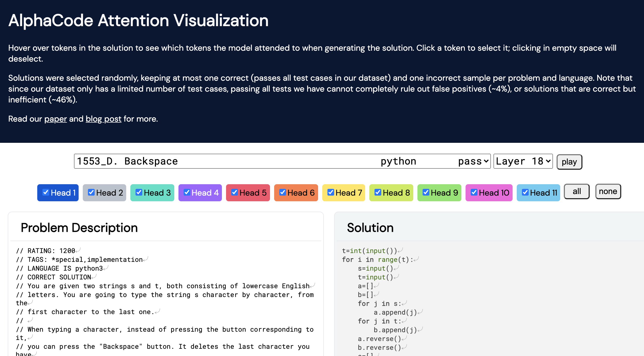Open the blog post link
The image size is (644, 356).
[x=103, y=119]
